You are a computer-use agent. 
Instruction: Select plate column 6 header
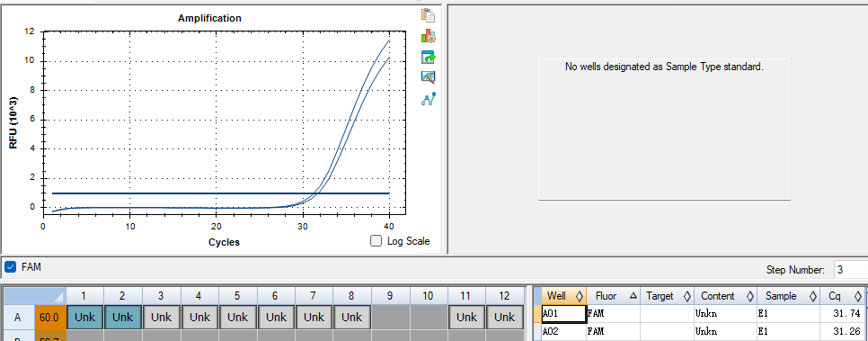pyautogui.click(x=276, y=296)
